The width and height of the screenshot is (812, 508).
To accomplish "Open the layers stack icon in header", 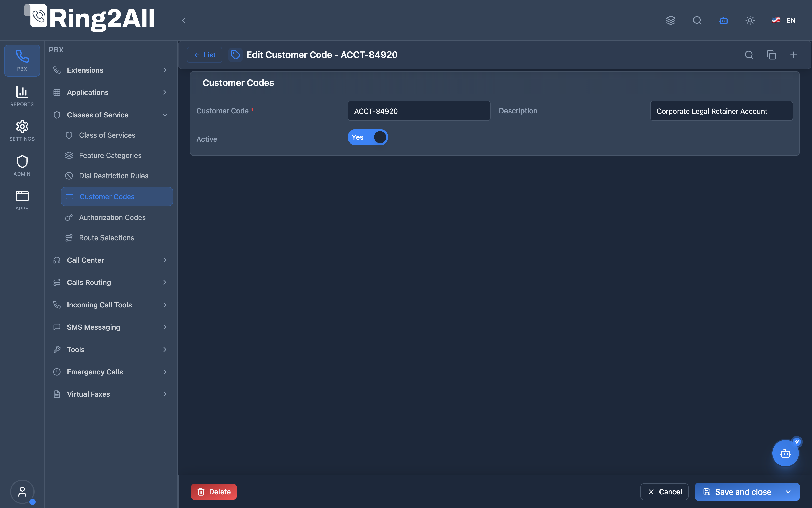I will coord(671,20).
